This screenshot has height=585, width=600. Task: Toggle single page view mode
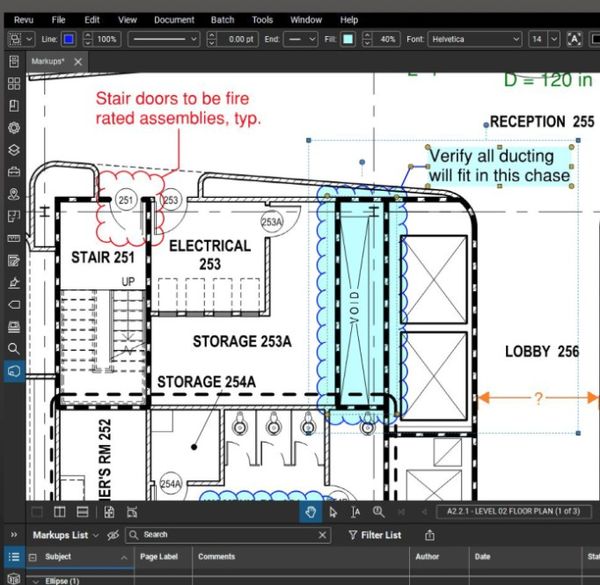[37, 512]
